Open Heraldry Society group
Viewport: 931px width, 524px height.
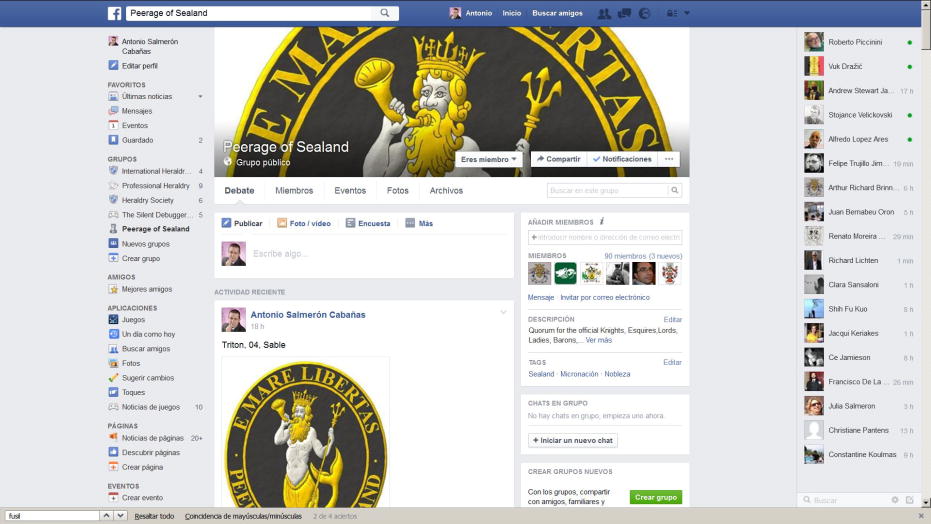(x=148, y=201)
